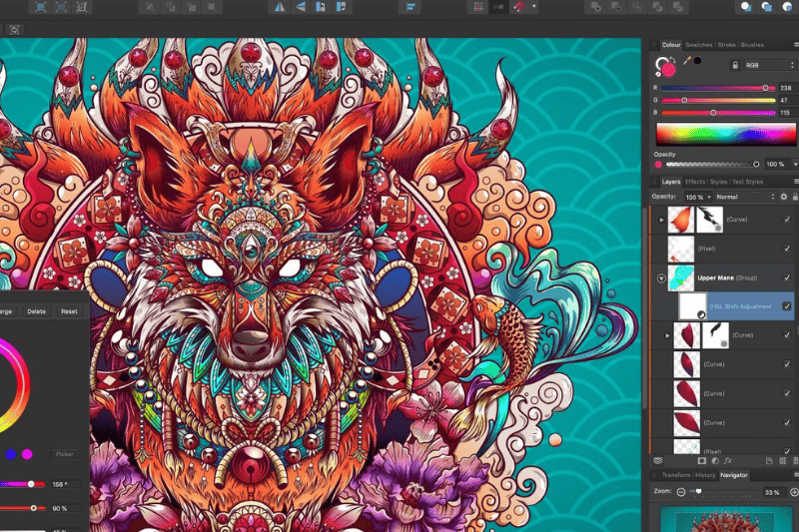Viewport: 799px width, 532px height.
Task: Open the RGB colour model dropdown
Action: (x=768, y=65)
